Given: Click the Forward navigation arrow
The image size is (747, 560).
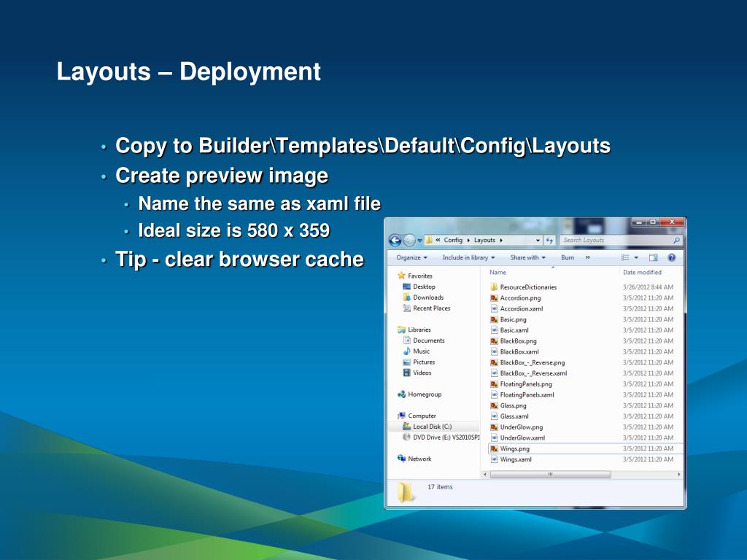Looking at the screenshot, I should pyautogui.click(x=409, y=241).
